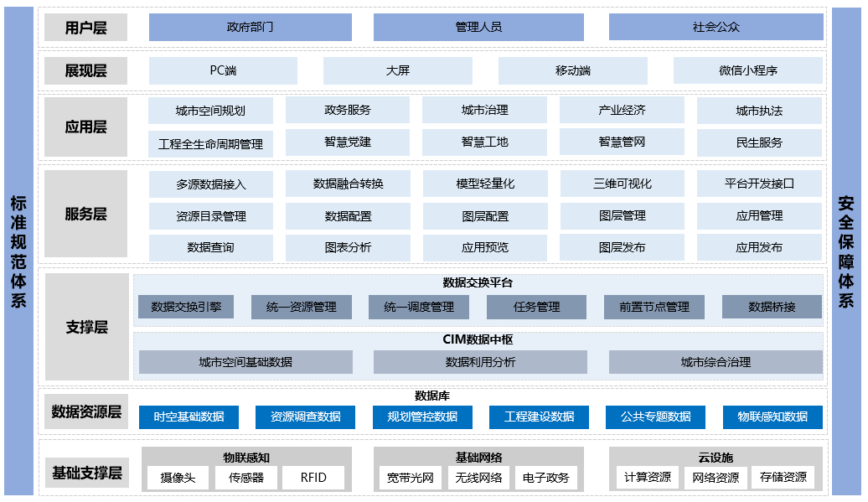Click the 政府部门 box in user layer
The width and height of the screenshot is (868, 502).
tap(250, 27)
